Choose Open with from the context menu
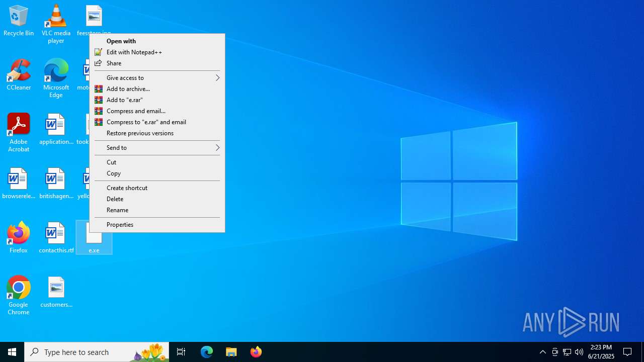The height and width of the screenshot is (362, 644). [157, 41]
